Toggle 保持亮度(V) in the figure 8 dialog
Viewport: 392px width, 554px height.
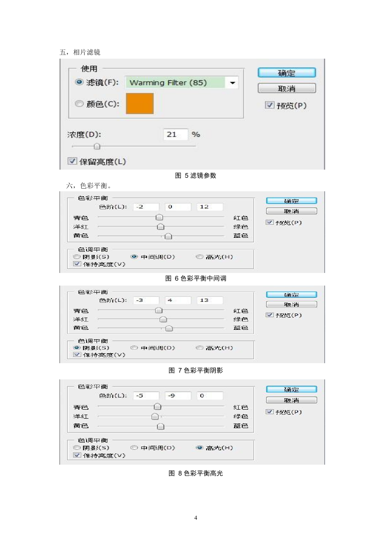(77, 455)
